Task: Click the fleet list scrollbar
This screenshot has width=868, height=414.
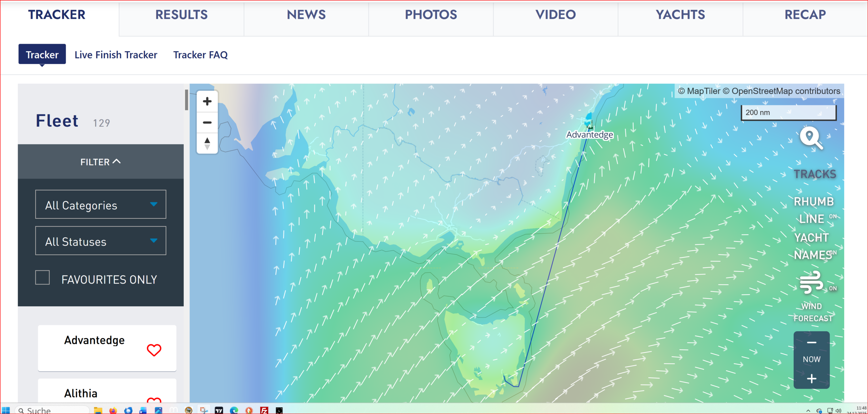Action: coord(186,100)
